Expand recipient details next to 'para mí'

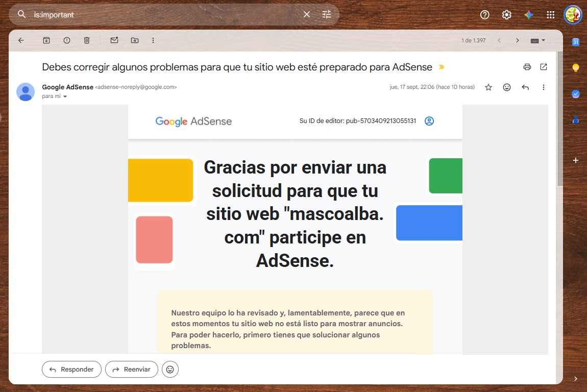[65, 96]
